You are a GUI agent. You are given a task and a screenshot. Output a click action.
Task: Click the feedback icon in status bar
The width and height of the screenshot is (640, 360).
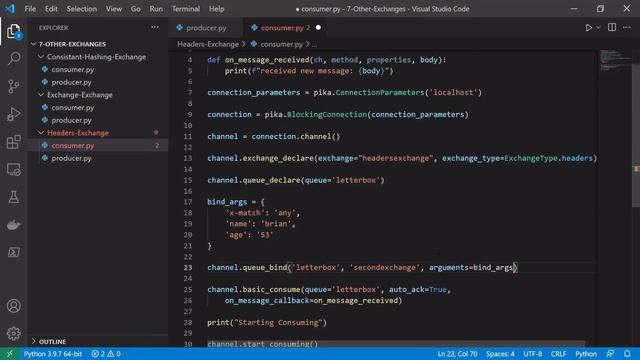[x=610, y=354]
